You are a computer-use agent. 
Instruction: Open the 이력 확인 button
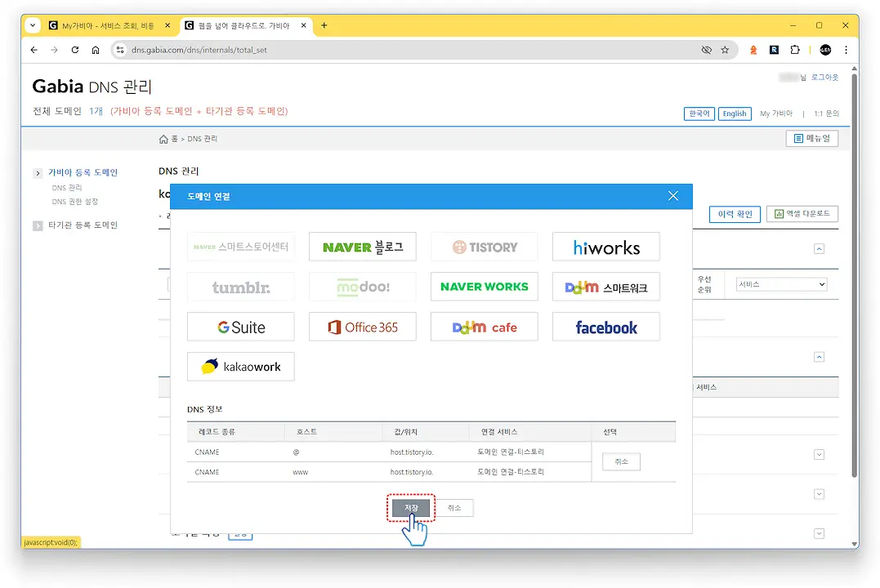(735, 214)
